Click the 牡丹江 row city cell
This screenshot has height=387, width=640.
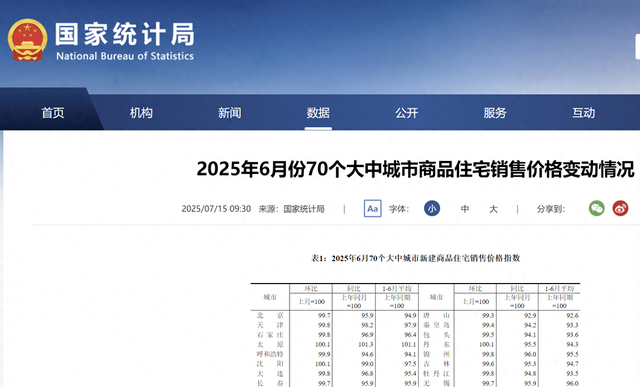tap(436, 374)
